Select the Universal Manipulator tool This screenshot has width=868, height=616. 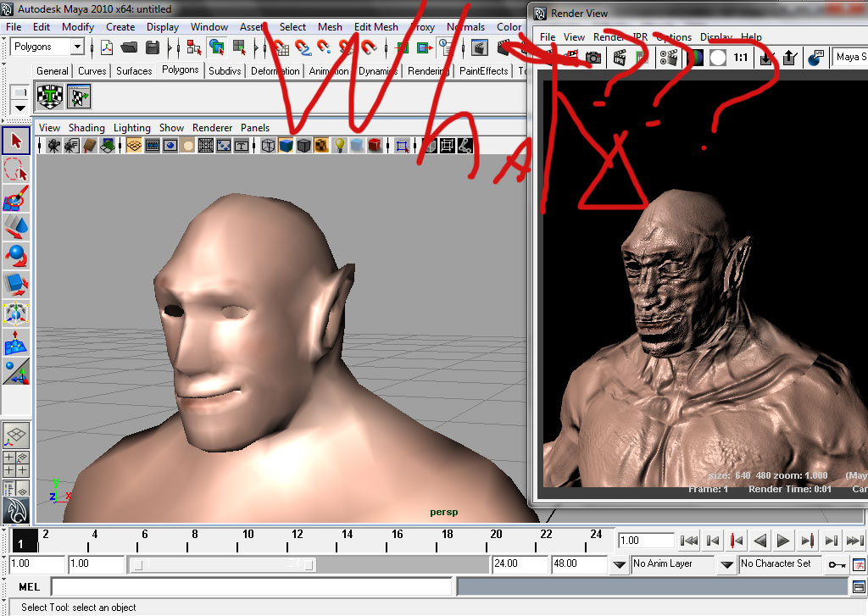click(16, 313)
